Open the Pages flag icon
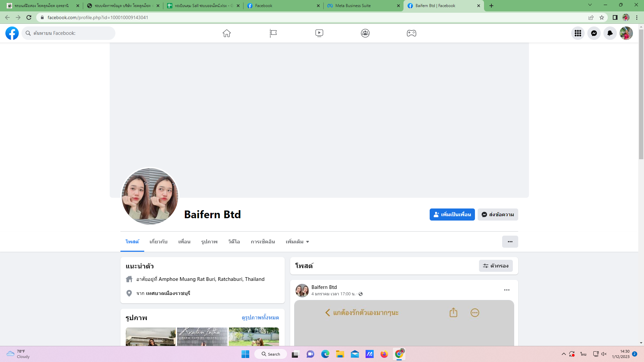The width and height of the screenshot is (644, 362). (x=273, y=33)
